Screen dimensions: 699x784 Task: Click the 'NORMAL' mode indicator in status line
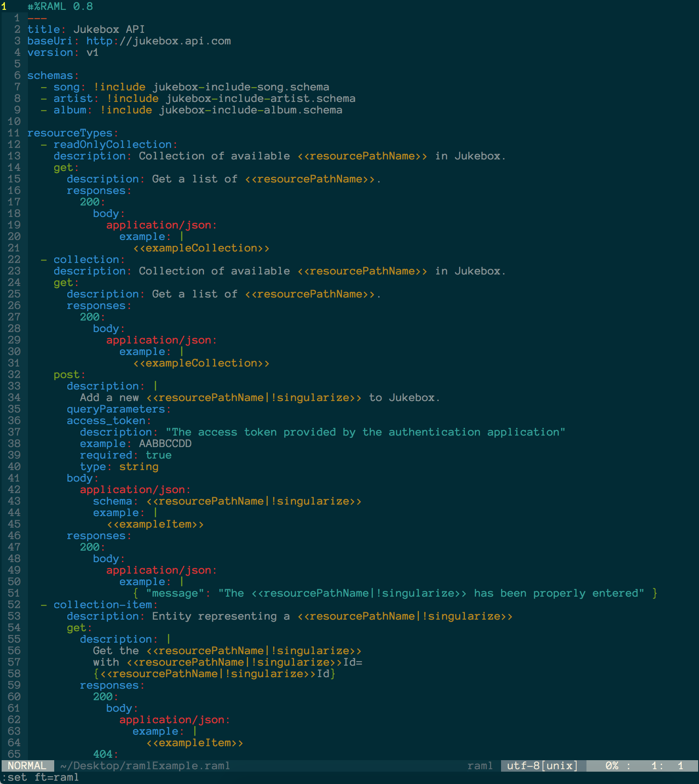[27, 766]
